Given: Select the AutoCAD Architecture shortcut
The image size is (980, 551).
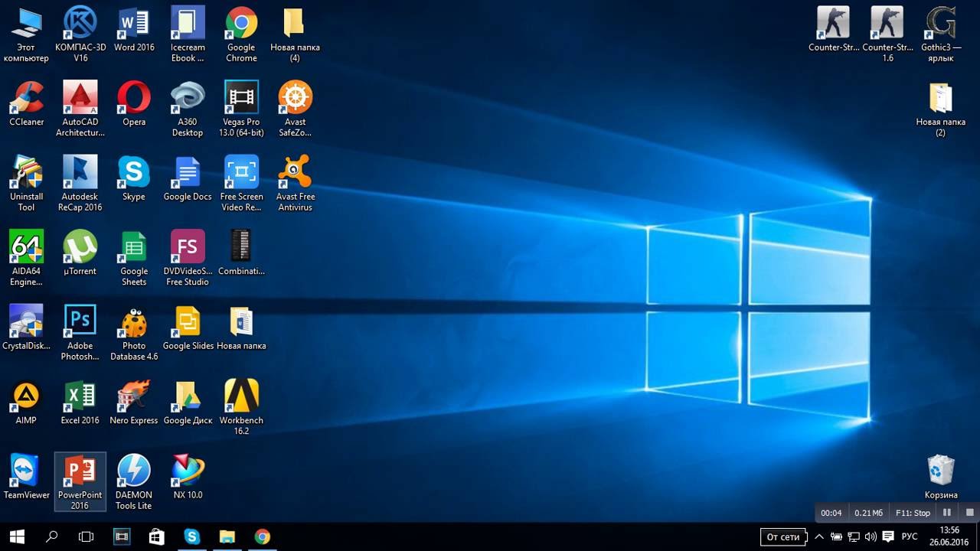Looking at the screenshot, I should pos(80,109).
